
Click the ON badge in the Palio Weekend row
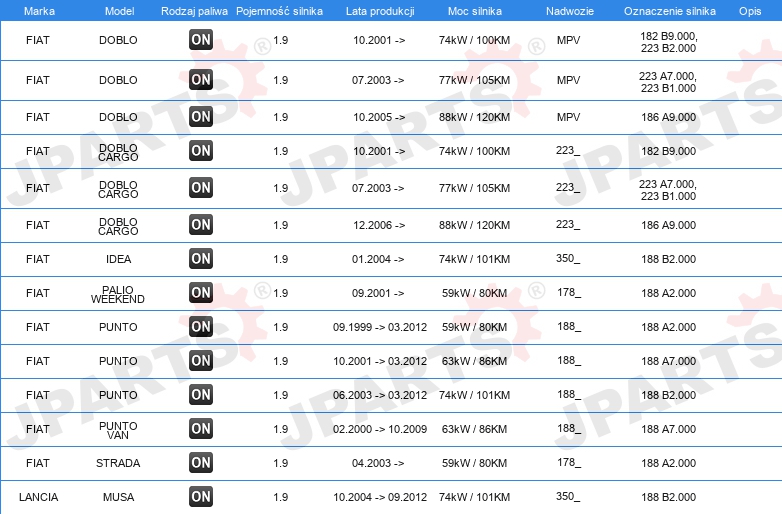(x=201, y=293)
